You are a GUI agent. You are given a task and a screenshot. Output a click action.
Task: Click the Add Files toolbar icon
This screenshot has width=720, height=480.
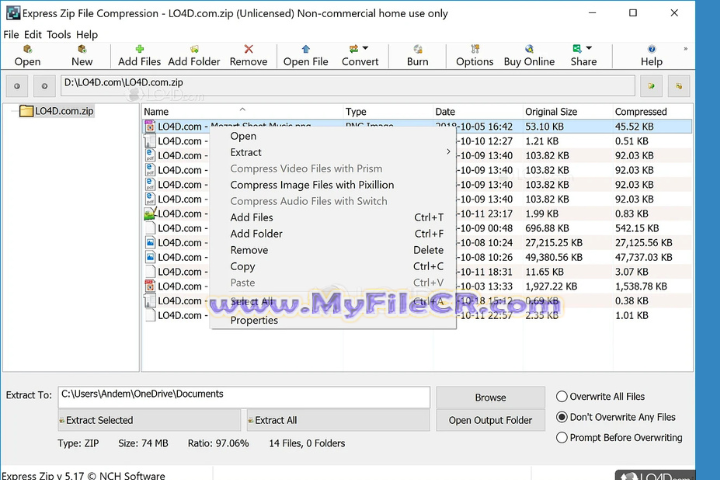click(x=139, y=56)
